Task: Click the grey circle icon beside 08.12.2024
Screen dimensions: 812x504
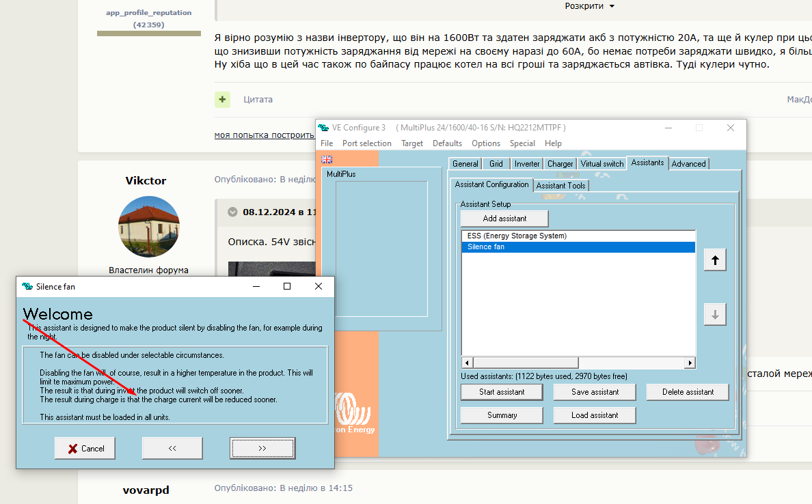Action: 232,212
